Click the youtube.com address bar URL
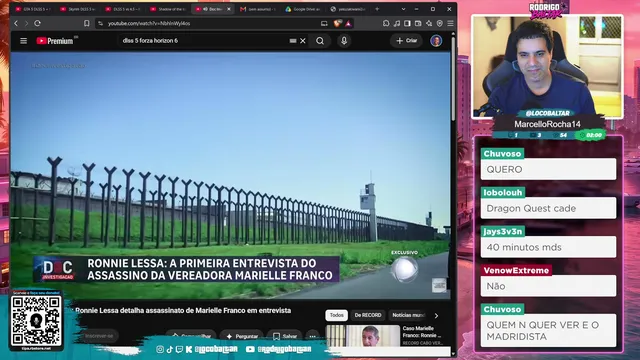Image resolution: width=640 pixels, height=360 pixels. click(149, 24)
